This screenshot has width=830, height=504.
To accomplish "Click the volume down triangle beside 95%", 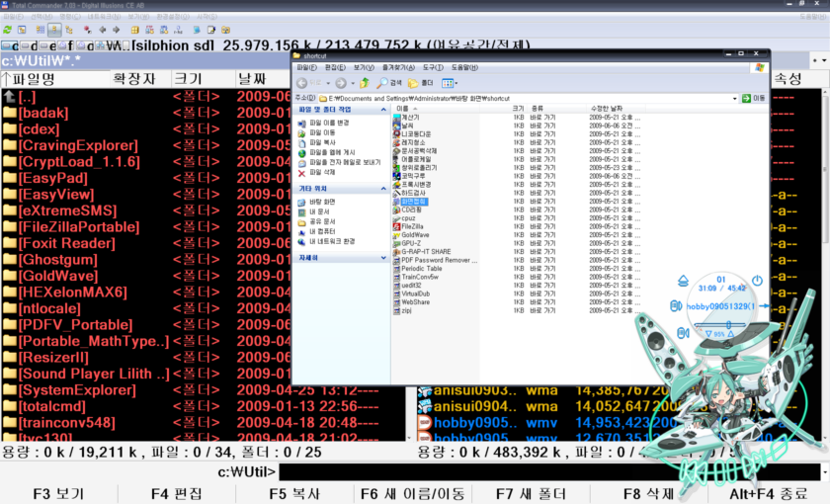I will pos(708,334).
